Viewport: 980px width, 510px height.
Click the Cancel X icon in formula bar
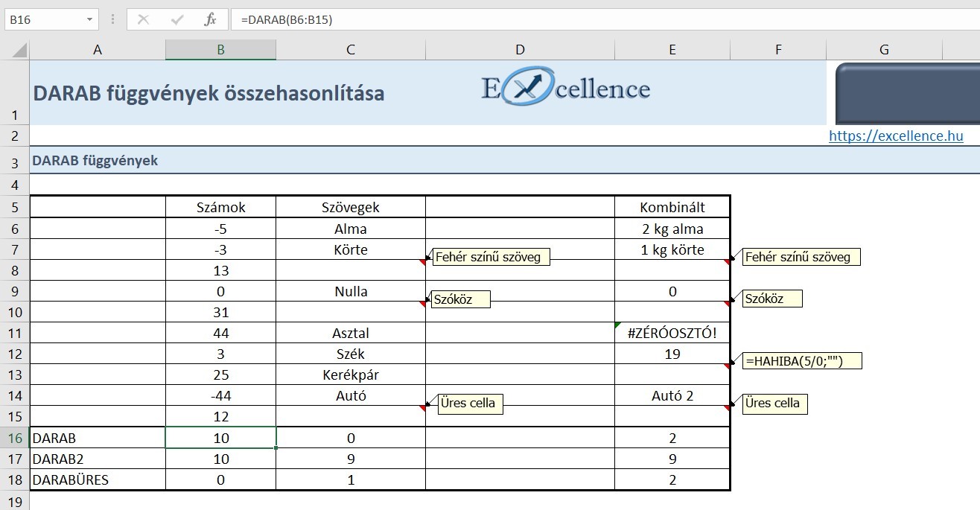click(143, 19)
